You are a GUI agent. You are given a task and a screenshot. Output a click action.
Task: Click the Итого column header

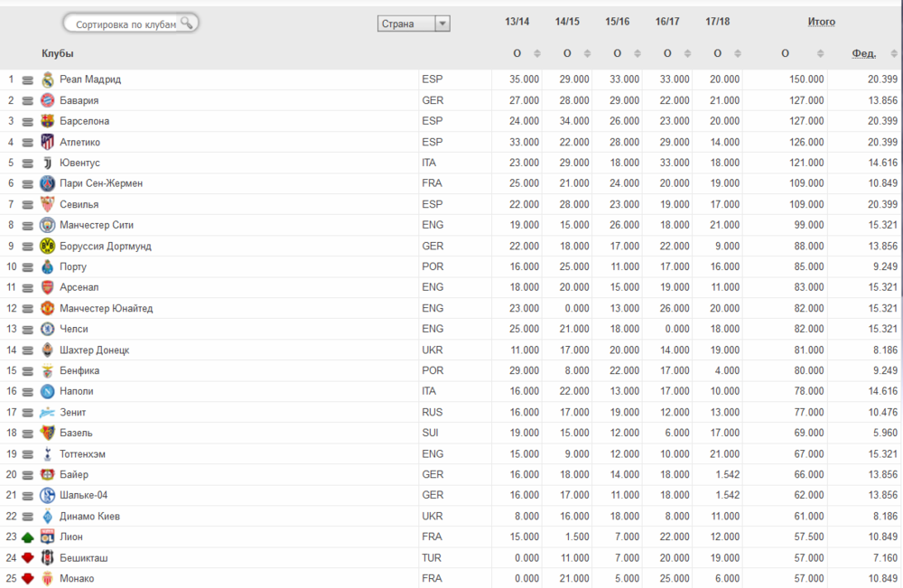(821, 22)
